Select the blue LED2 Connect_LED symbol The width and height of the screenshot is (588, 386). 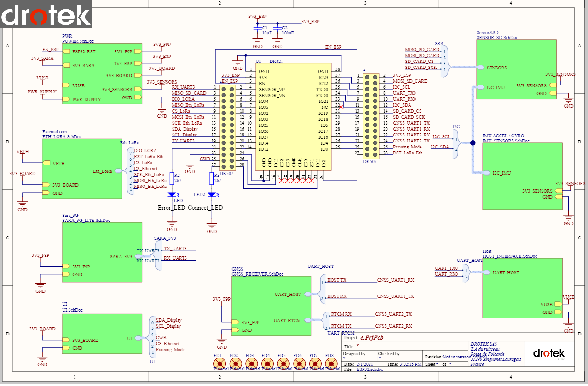coord(212,194)
